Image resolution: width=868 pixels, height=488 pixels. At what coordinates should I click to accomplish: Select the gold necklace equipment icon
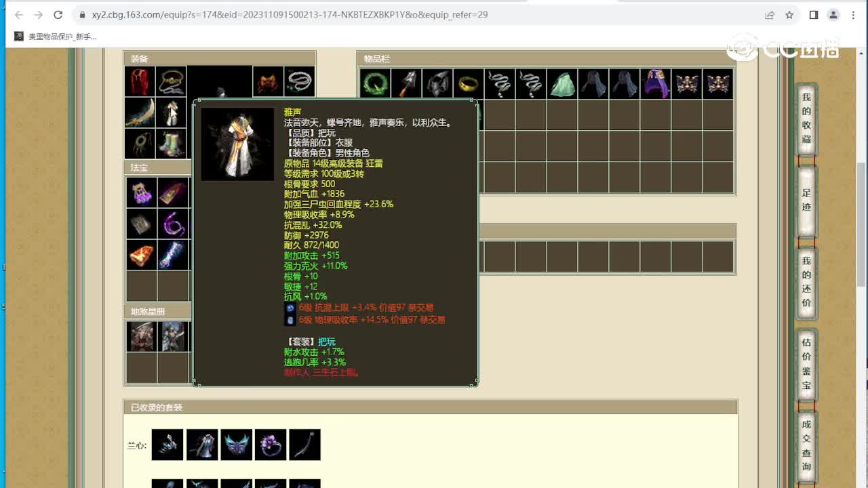click(172, 81)
